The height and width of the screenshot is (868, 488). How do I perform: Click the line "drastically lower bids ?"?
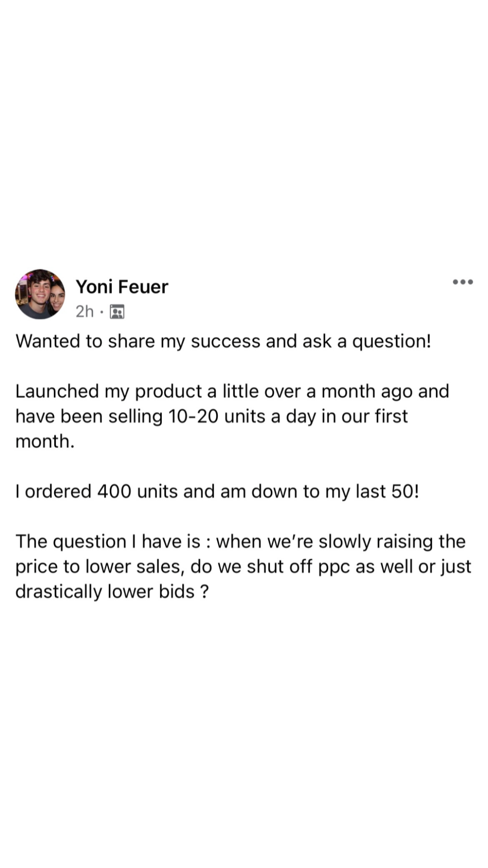[112, 592]
